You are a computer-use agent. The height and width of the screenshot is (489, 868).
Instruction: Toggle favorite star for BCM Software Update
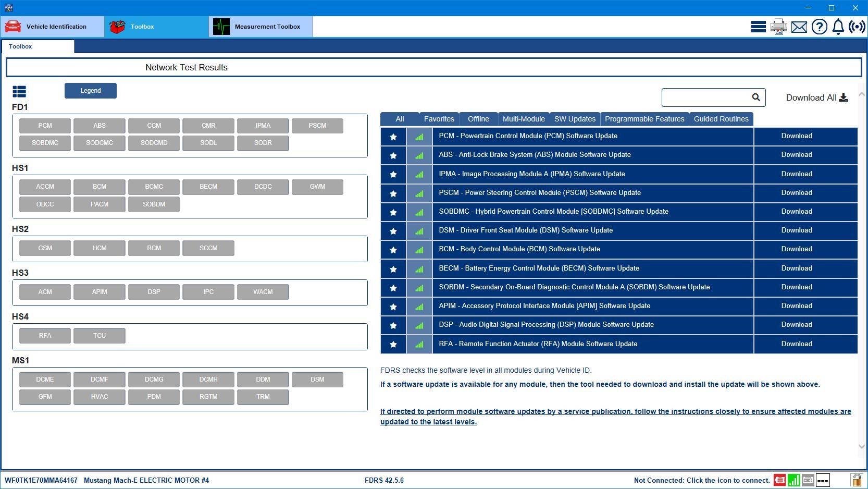393,250
